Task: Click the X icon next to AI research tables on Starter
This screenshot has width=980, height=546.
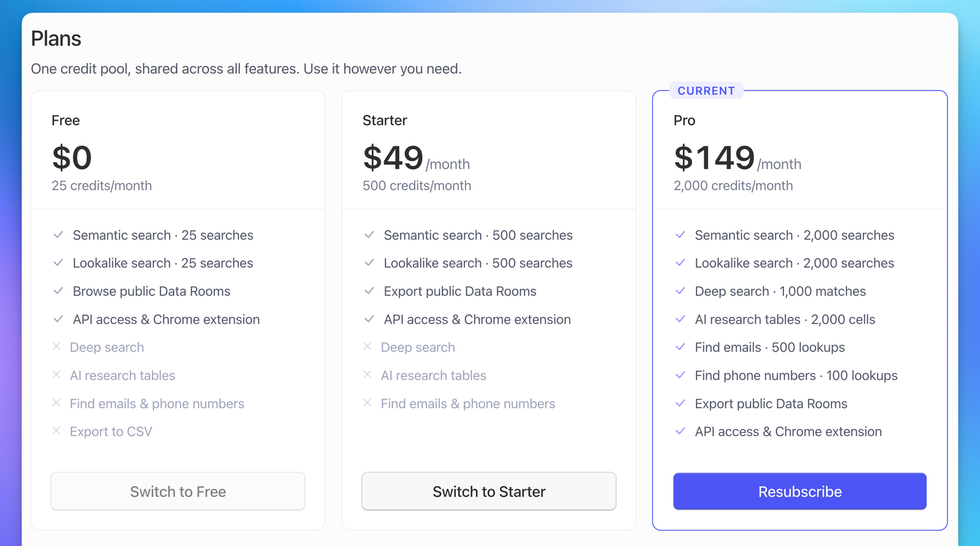Action: (368, 375)
